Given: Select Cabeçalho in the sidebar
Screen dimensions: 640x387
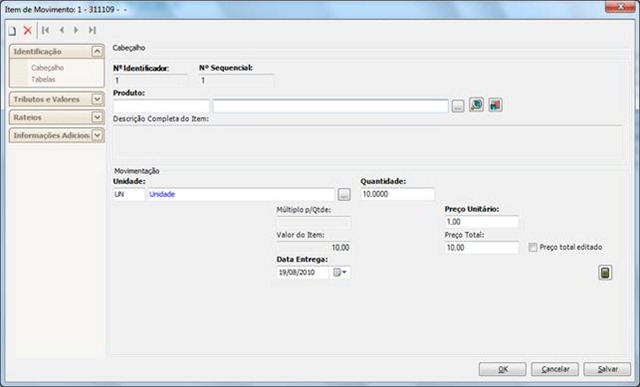Looking at the screenshot, I should [x=47, y=68].
